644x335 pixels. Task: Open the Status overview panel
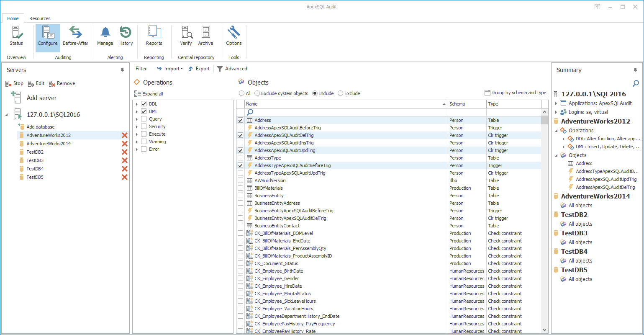click(x=16, y=37)
